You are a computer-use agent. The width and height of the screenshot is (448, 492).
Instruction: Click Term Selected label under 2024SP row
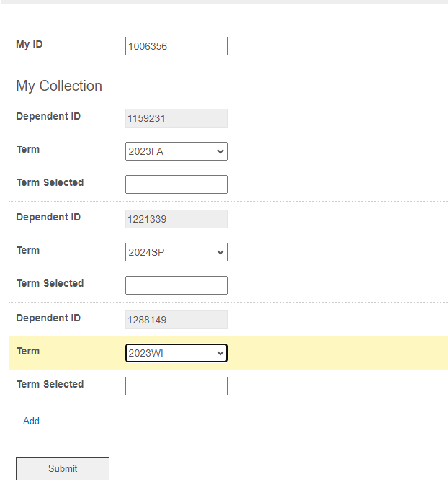click(50, 284)
